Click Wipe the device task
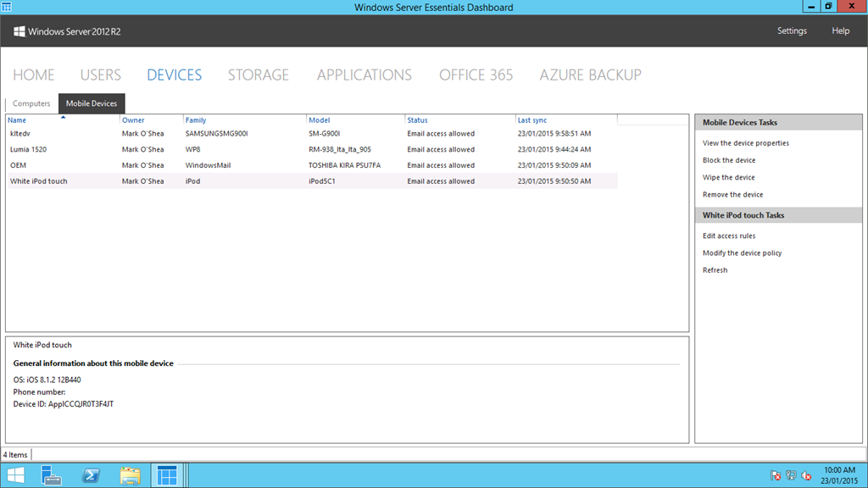The width and height of the screenshot is (868, 488). coord(728,177)
